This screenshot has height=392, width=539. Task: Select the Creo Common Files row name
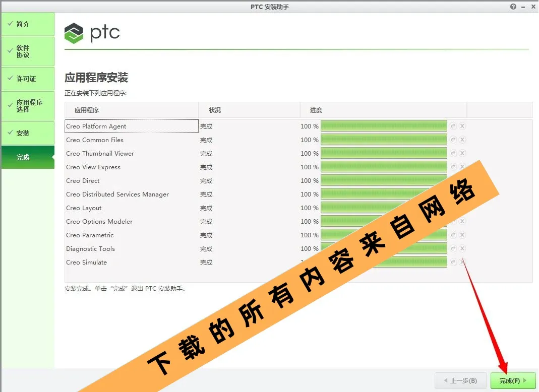click(95, 140)
